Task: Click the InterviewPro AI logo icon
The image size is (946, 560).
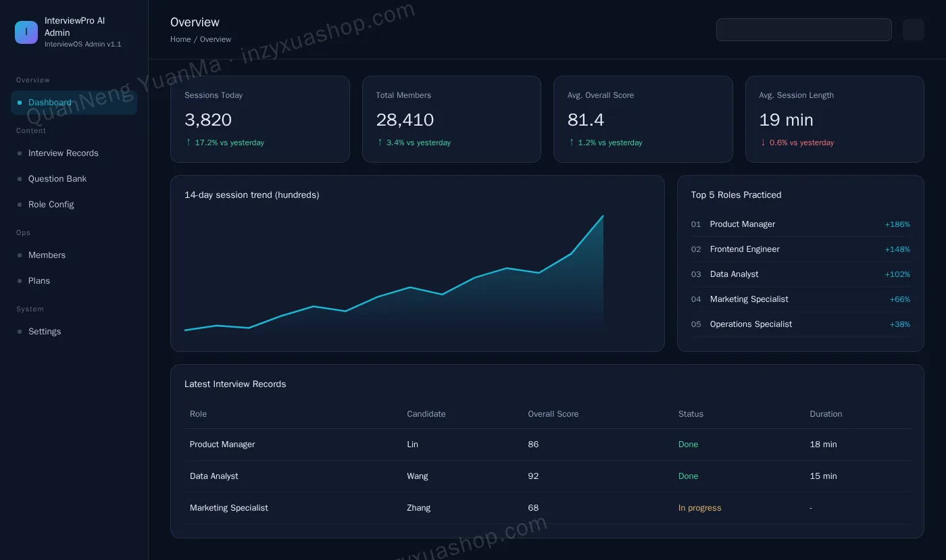Action: pos(26,32)
